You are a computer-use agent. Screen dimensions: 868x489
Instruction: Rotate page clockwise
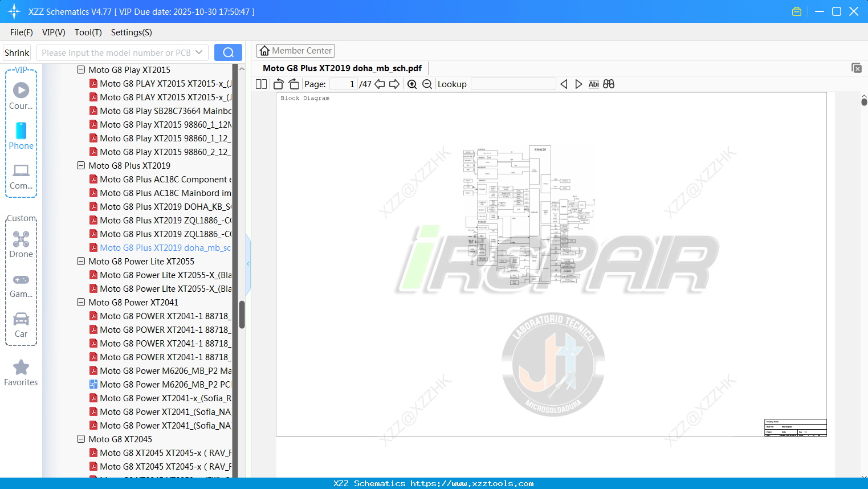294,84
